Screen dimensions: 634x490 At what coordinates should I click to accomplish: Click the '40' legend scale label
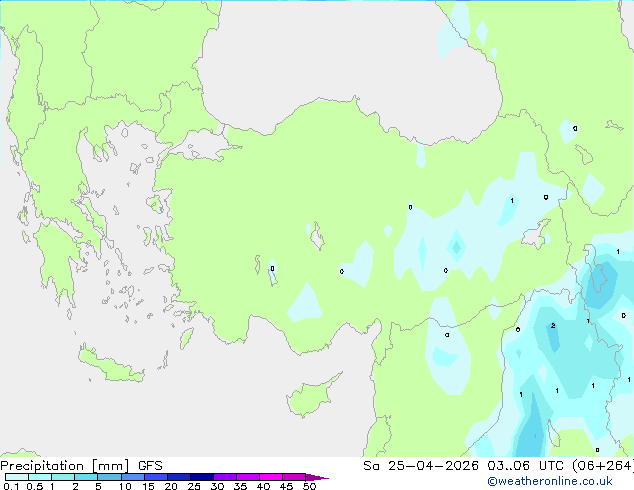coord(263,486)
